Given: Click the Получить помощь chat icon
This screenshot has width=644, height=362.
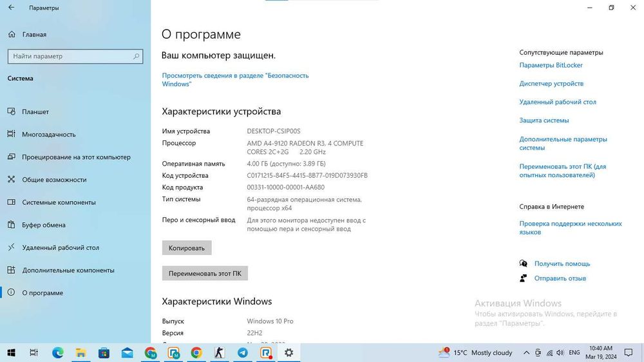Looking at the screenshot, I should click(x=523, y=263).
